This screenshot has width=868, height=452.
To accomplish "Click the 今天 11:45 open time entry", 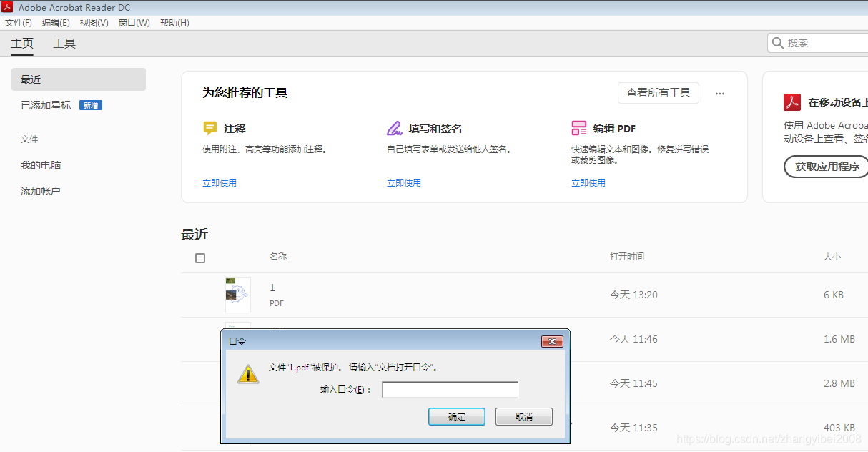I will 633,383.
